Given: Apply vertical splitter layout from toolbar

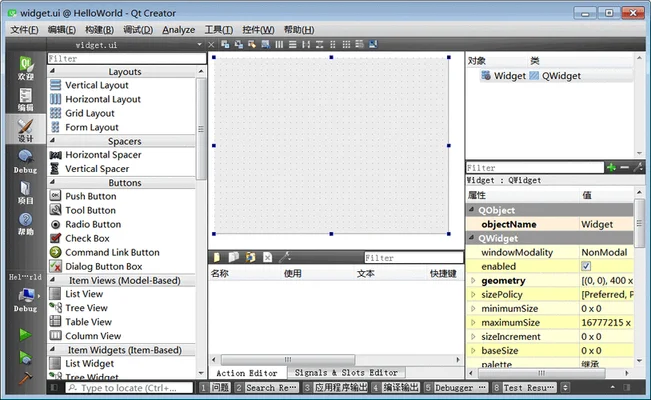Looking at the screenshot, I should [319, 44].
